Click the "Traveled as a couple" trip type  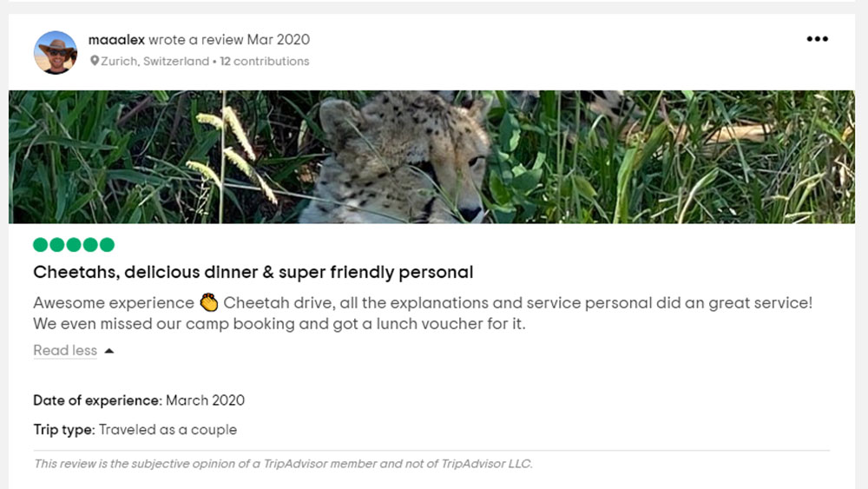point(168,429)
